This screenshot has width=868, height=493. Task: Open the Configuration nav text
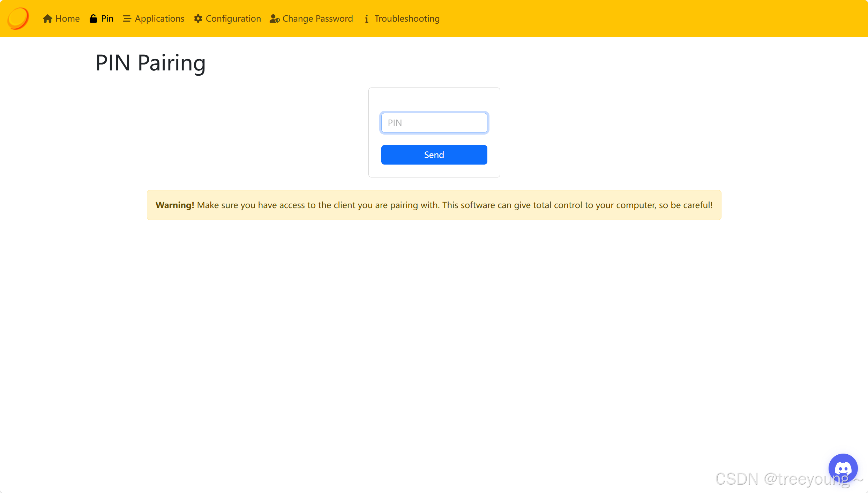pos(233,18)
